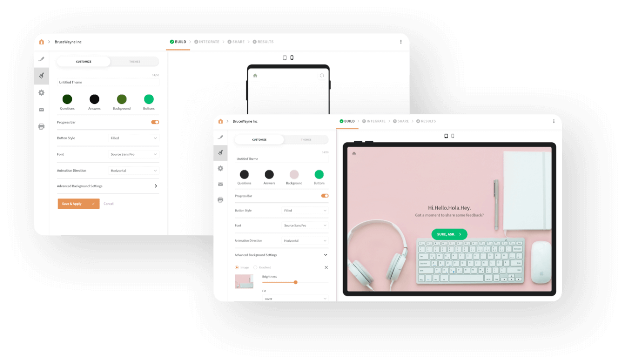Click the paint brush customize icon
625x364 pixels.
coord(42,75)
